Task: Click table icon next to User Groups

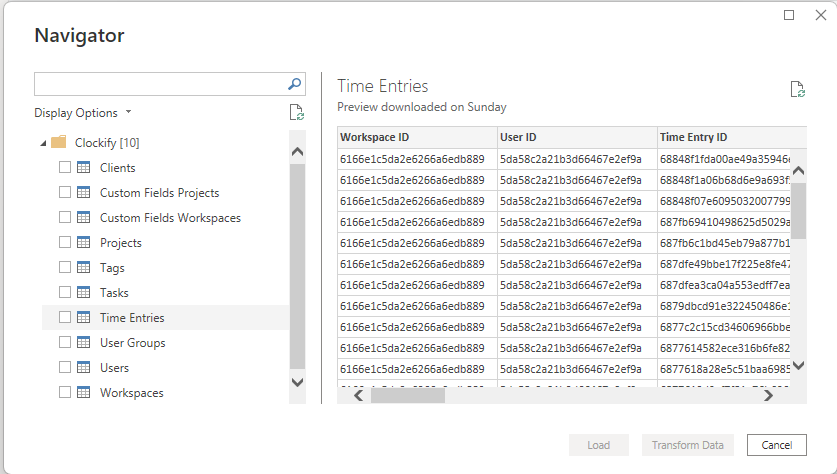Action: [x=84, y=342]
